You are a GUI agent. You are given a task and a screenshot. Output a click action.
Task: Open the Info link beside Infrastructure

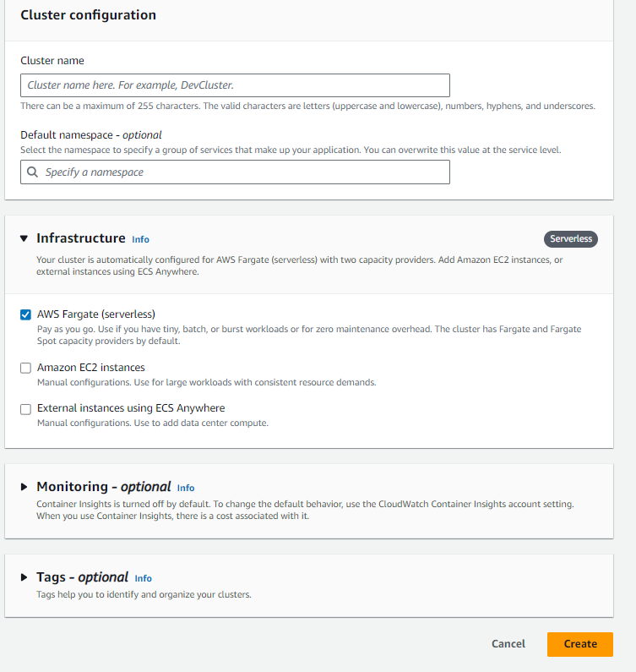click(140, 240)
